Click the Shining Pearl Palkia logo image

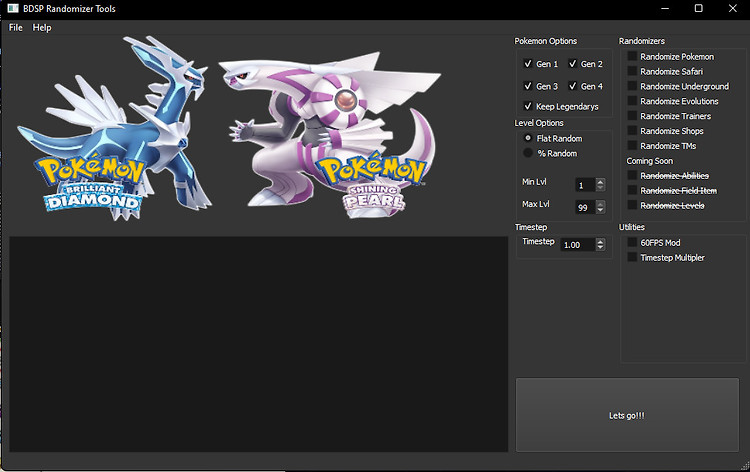click(330, 135)
